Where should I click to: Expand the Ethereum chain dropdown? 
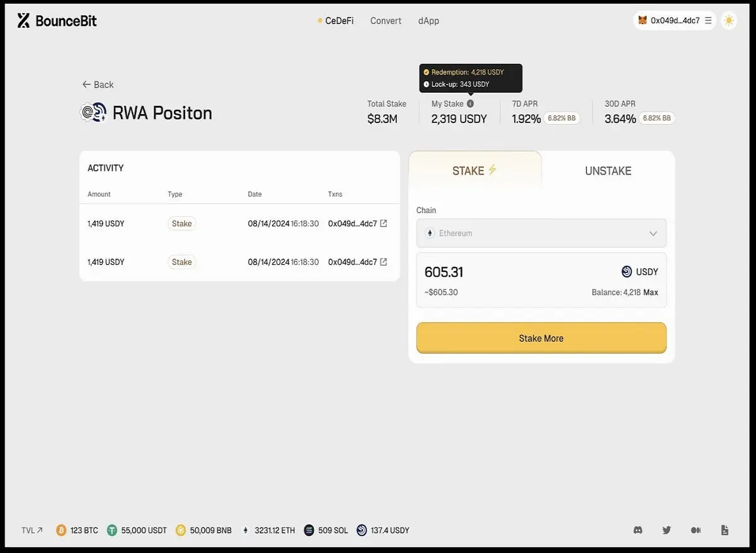pyautogui.click(x=541, y=233)
